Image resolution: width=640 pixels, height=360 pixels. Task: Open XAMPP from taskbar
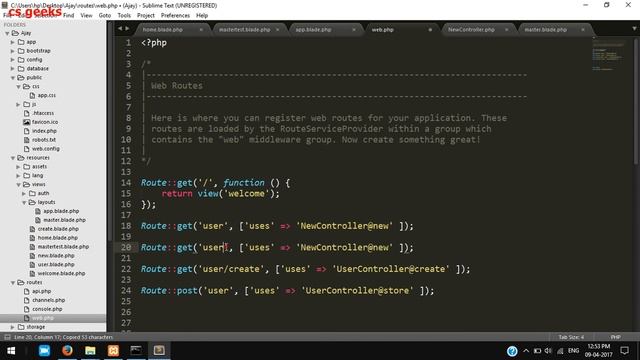(113, 351)
